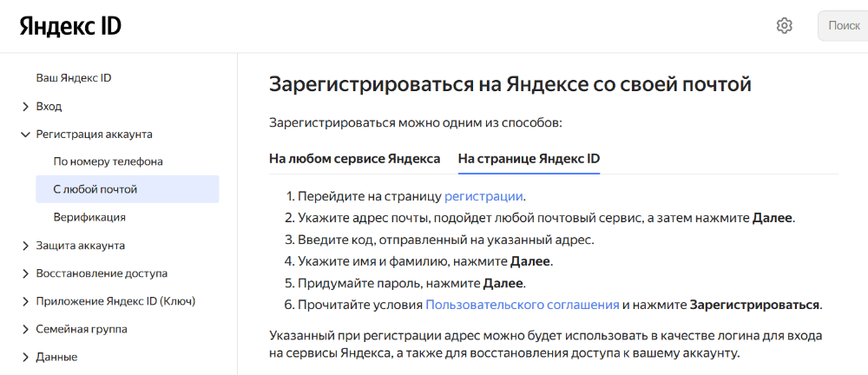The image size is (868, 375).
Task: Expand the Защита аккаунта chevron
Action: click(x=25, y=246)
